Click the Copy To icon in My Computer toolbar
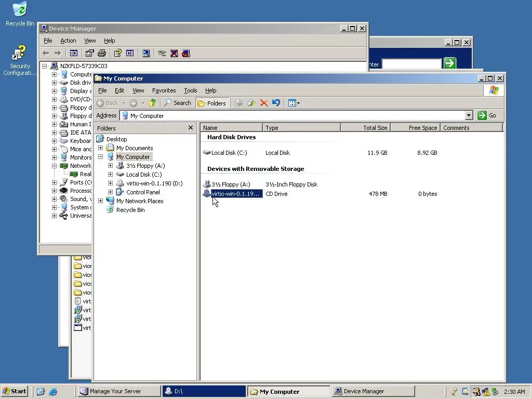This screenshot has width=532, height=399. coord(251,103)
